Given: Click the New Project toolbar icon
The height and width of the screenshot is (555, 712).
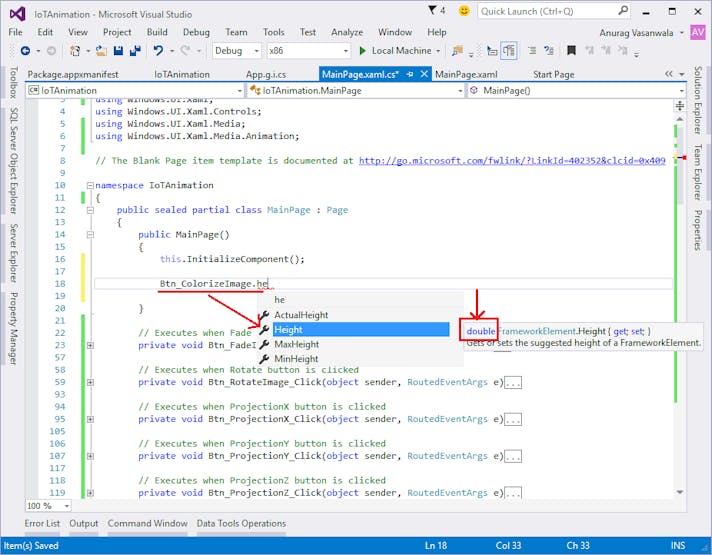Looking at the screenshot, I should (x=75, y=51).
